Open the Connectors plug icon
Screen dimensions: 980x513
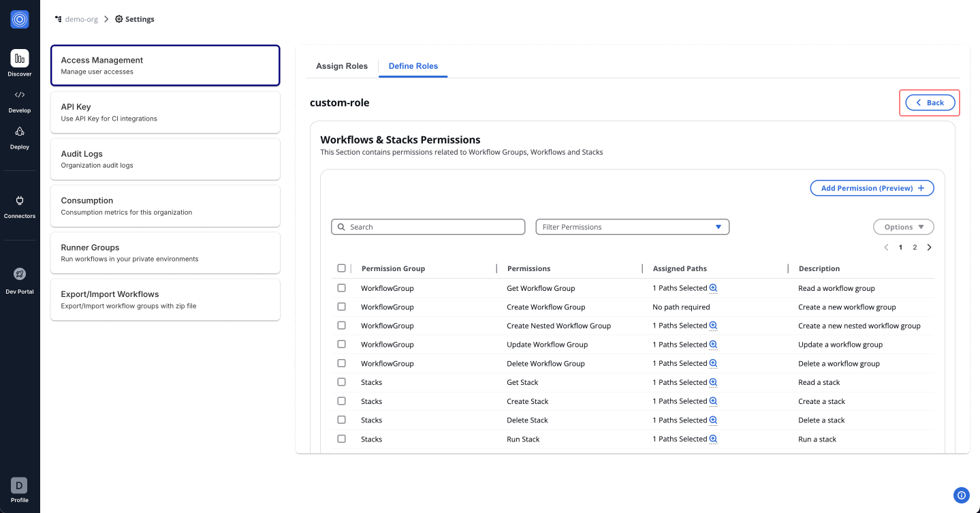(x=20, y=200)
